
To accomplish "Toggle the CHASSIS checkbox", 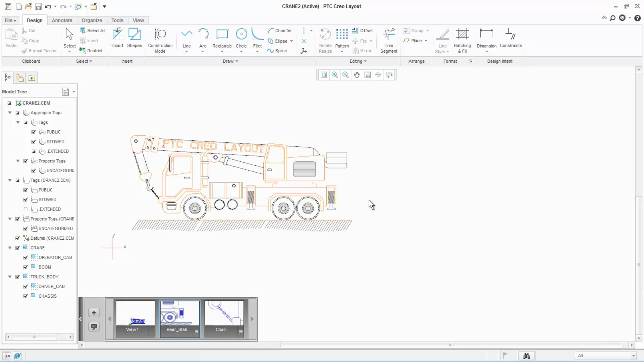I will point(25,296).
